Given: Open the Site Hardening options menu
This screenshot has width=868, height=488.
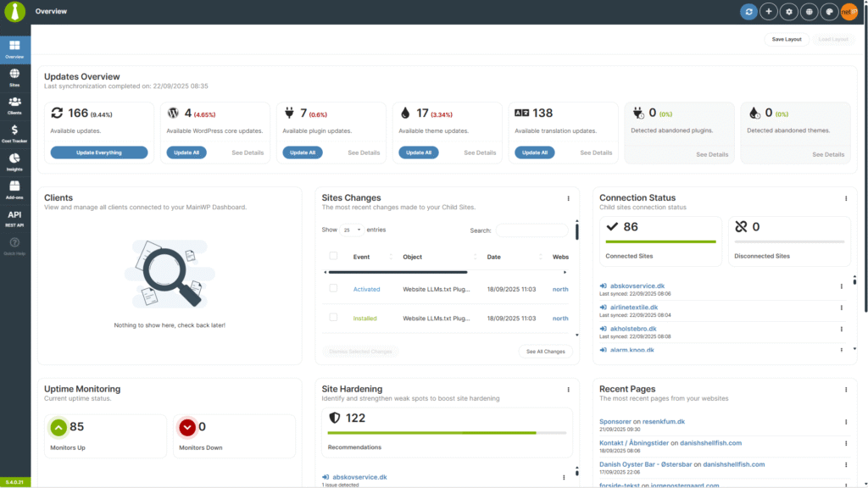Looking at the screenshot, I should pyautogui.click(x=568, y=390).
